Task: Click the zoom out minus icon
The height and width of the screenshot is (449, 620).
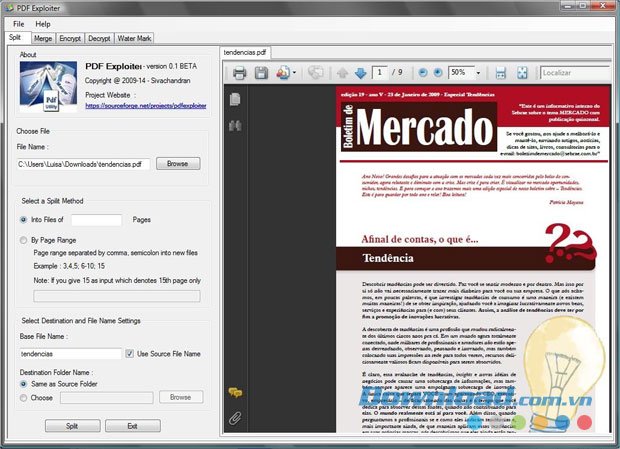Action: click(423, 73)
